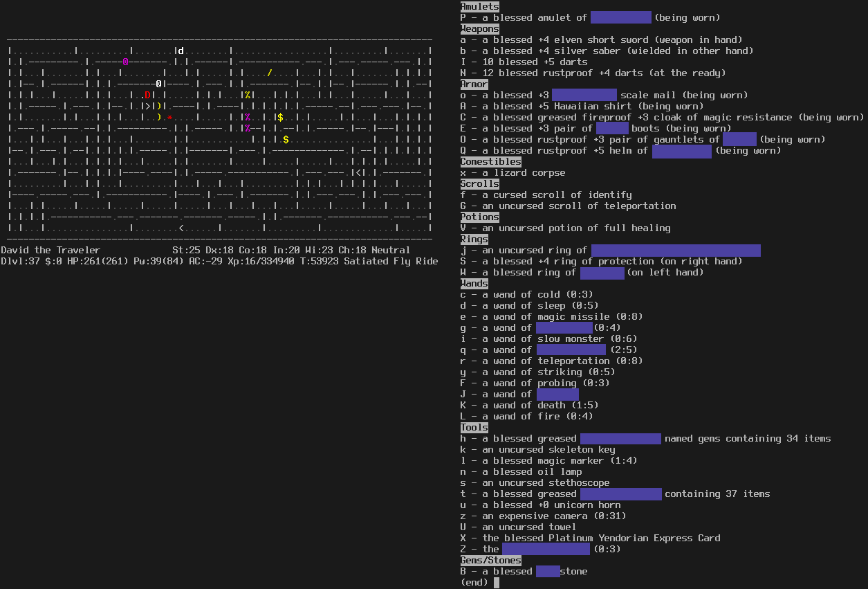Select item C, cloak of magic resistance
The width and height of the screenshot is (868, 589).
click(663, 117)
